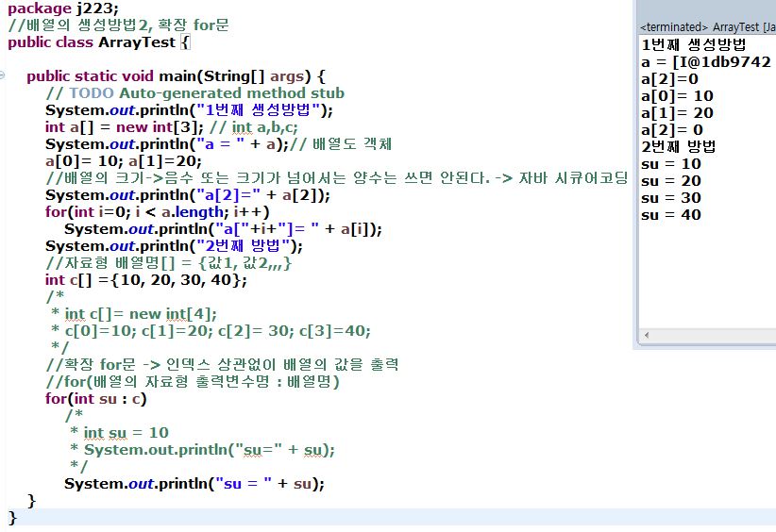The image size is (776, 532).
Task: Click the 'int c[] ={10, 20, 30, 40};' line
Action: click(x=146, y=280)
